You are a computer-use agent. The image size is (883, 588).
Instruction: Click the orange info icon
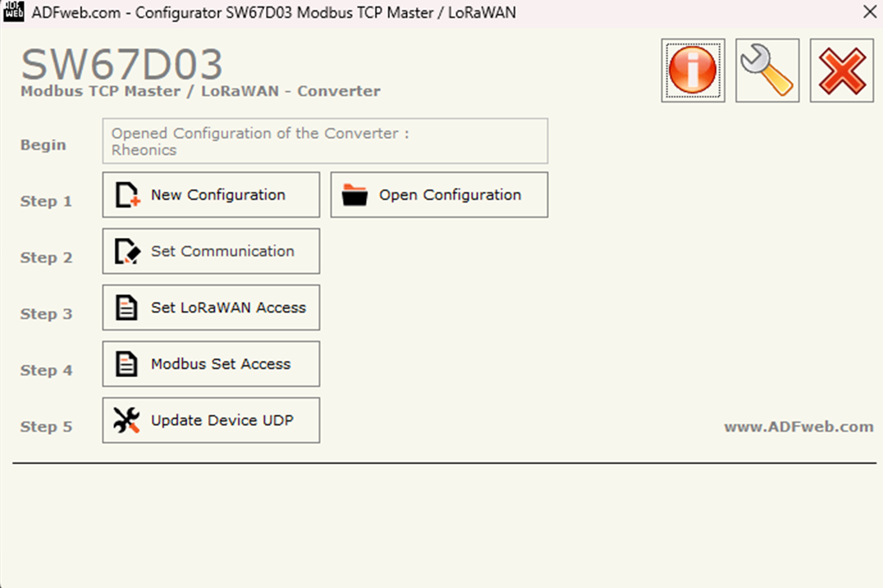click(x=693, y=71)
